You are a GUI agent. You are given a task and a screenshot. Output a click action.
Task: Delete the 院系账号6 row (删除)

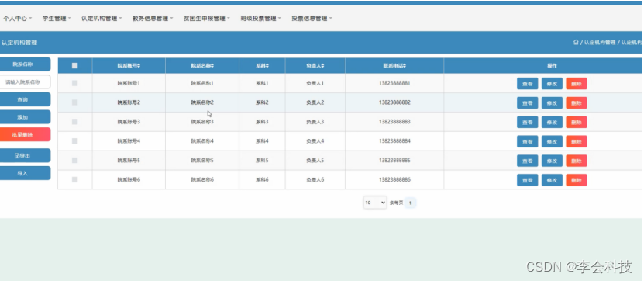tap(577, 180)
